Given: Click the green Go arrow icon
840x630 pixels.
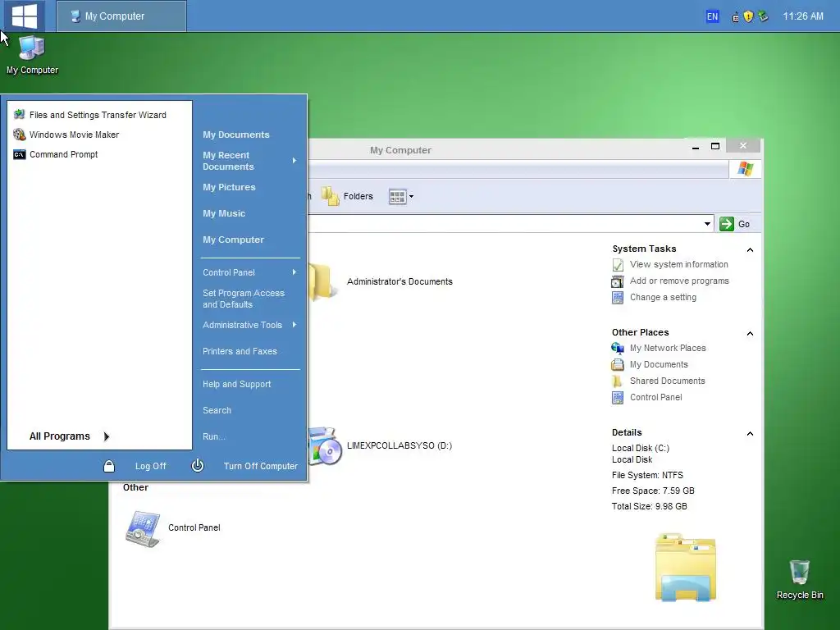Looking at the screenshot, I should [727, 224].
